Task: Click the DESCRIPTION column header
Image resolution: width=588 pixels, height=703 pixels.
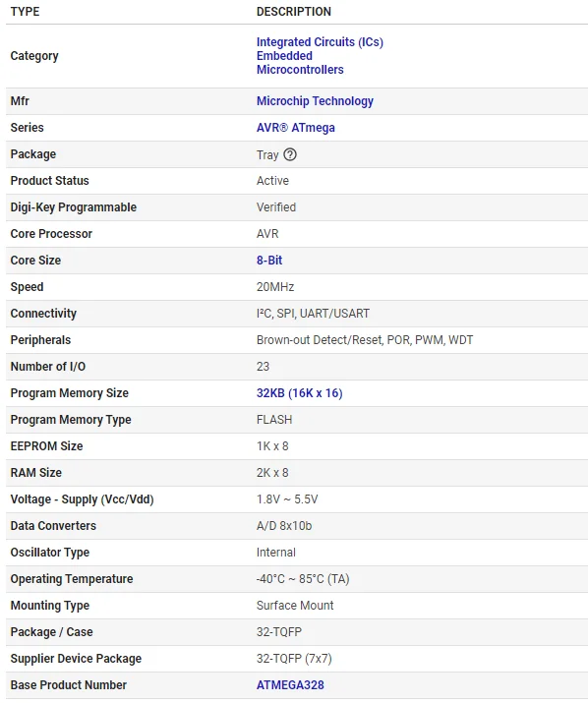Action: [294, 12]
